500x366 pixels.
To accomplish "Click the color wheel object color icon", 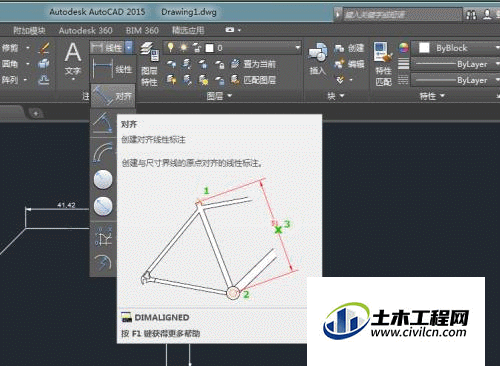I will pyautogui.click(x=403, y=48).
